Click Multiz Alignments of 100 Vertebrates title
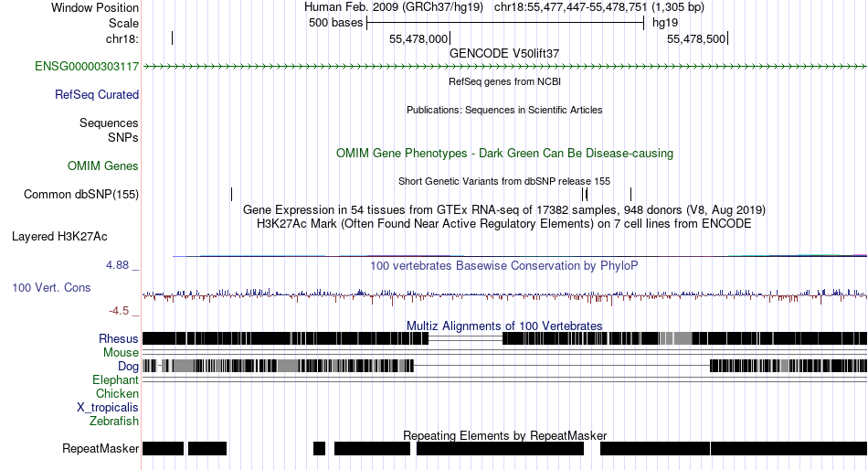 click(504, 326)
